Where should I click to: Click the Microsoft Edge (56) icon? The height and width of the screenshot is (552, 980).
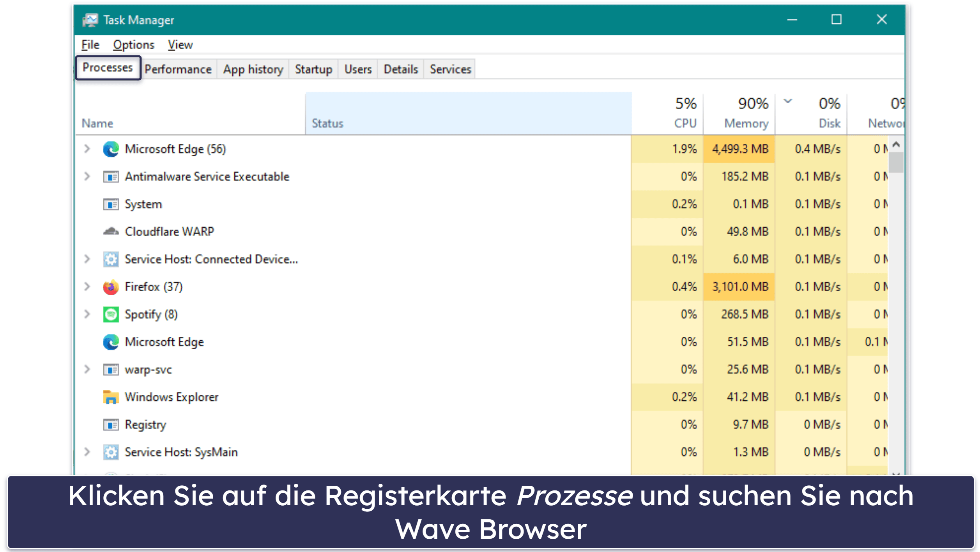[x=111, y=149]
